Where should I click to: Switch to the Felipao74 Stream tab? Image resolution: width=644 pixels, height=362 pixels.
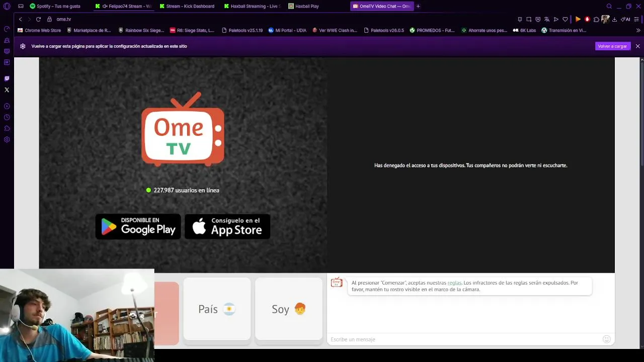pyautogui.click(x=123, y=6)
